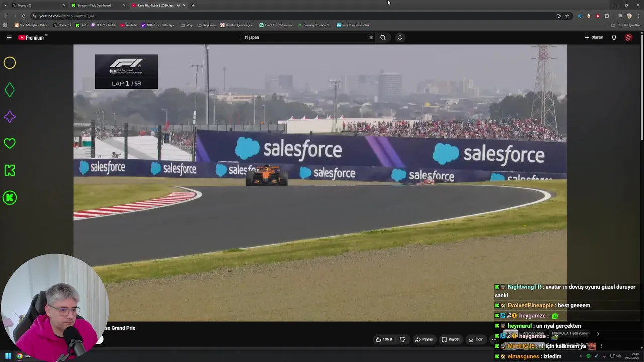The width and height of the screenshot is (644, 362).
Task: Open more actions ellipsis beside İndir
Action: tap(494, 339)
